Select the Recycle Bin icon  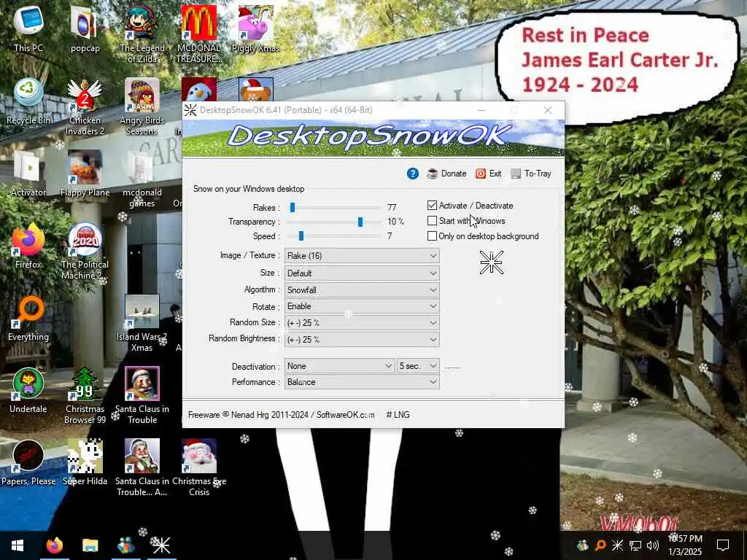(28, 101)
